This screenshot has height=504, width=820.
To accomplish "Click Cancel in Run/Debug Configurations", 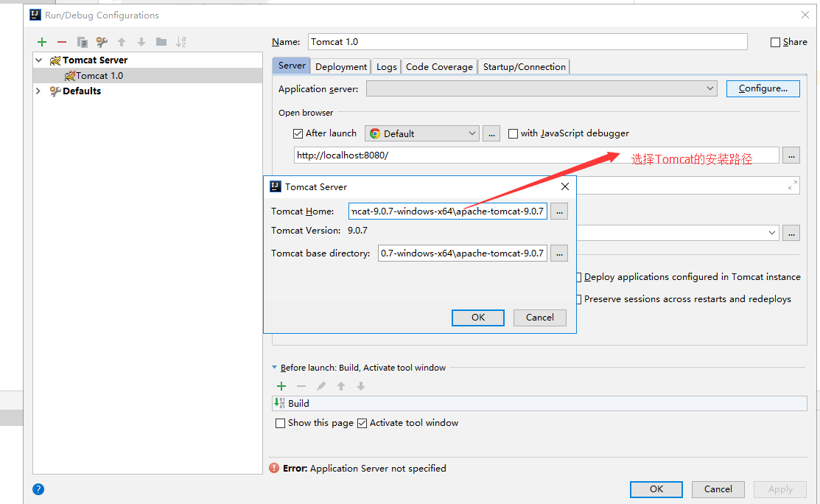I will click(x=718, y=489).
